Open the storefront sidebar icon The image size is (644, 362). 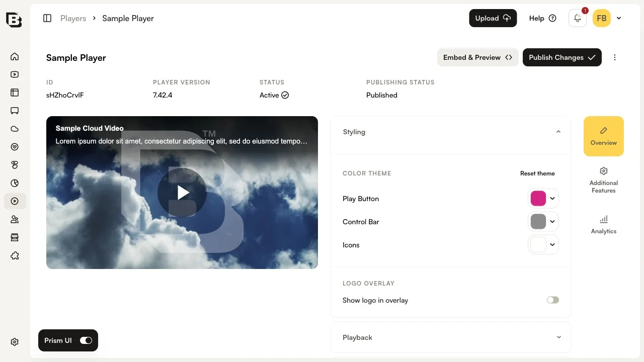(15, 237)
